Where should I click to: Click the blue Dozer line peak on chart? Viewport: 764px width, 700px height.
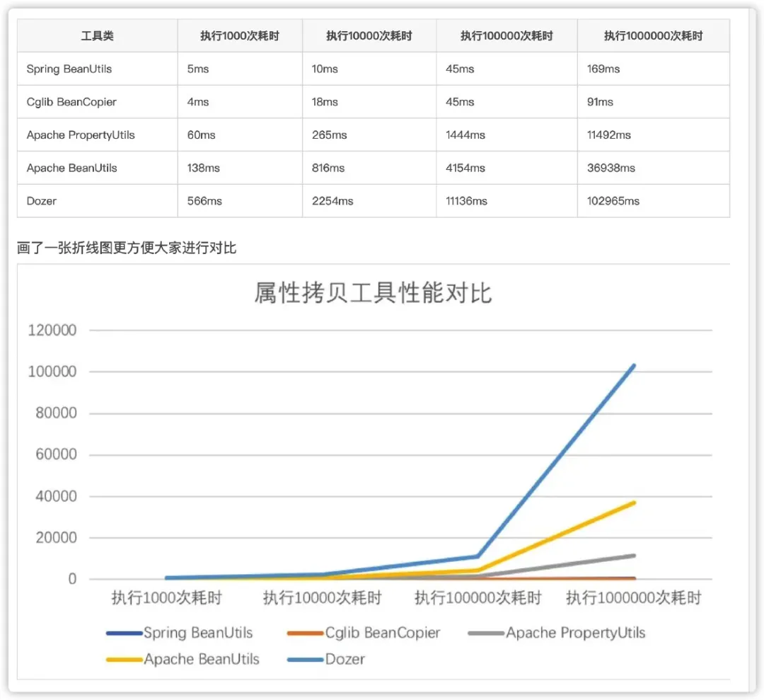[633, 365]
